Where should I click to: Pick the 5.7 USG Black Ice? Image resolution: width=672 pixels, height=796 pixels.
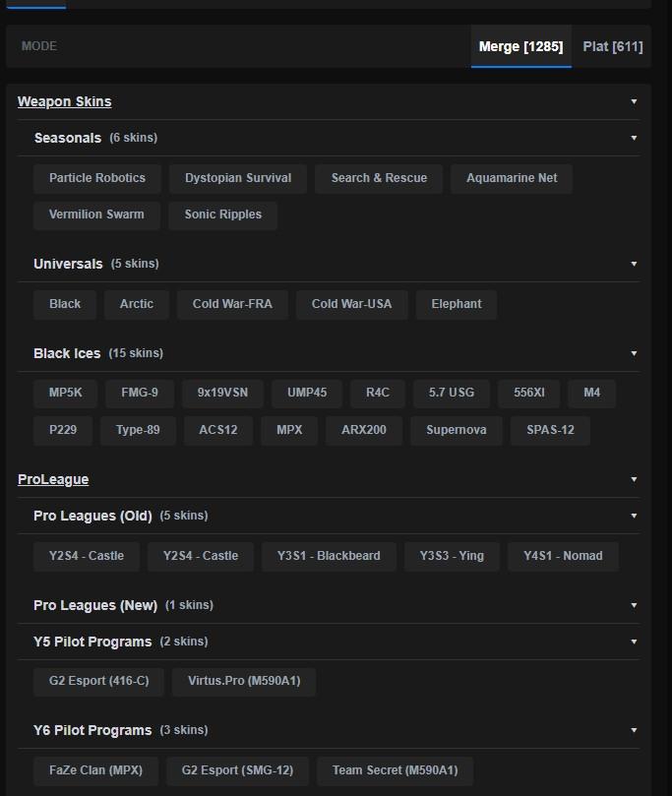pos(452,393)
